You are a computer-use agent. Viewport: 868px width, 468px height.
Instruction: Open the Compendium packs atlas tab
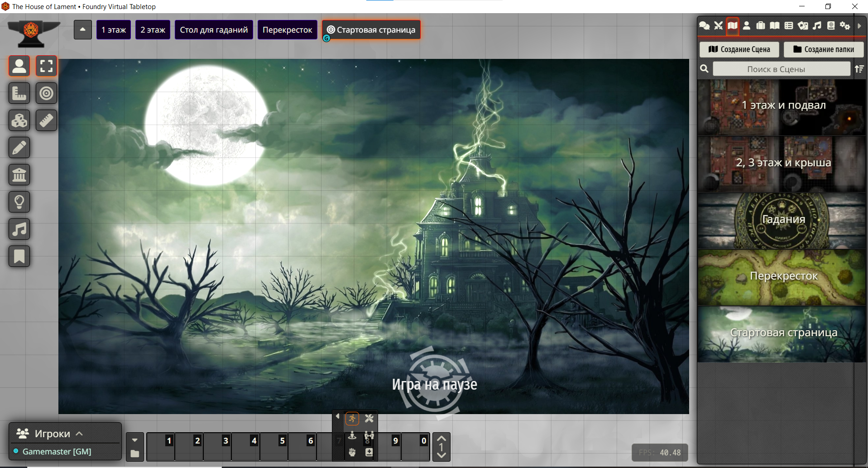click(x=831, y=26)
